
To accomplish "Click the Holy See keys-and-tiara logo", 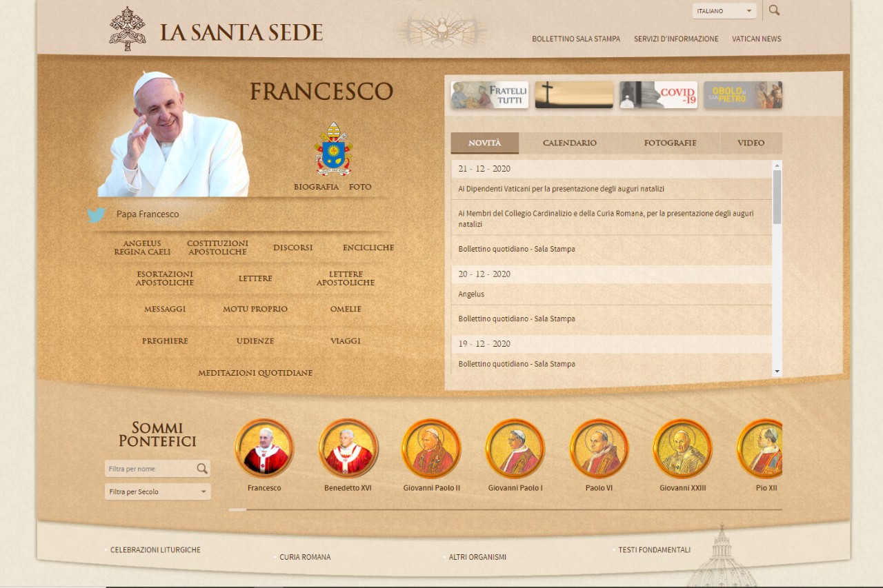I will point(128,28).
